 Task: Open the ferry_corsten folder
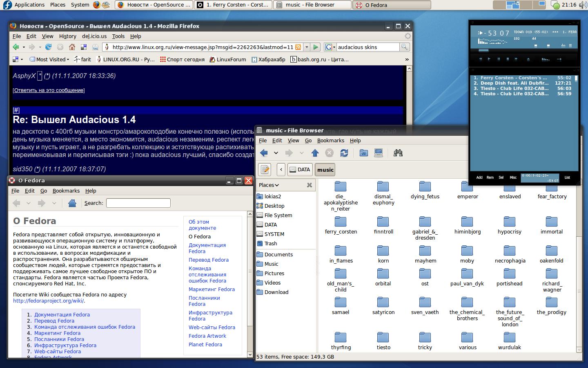[341, 225]
